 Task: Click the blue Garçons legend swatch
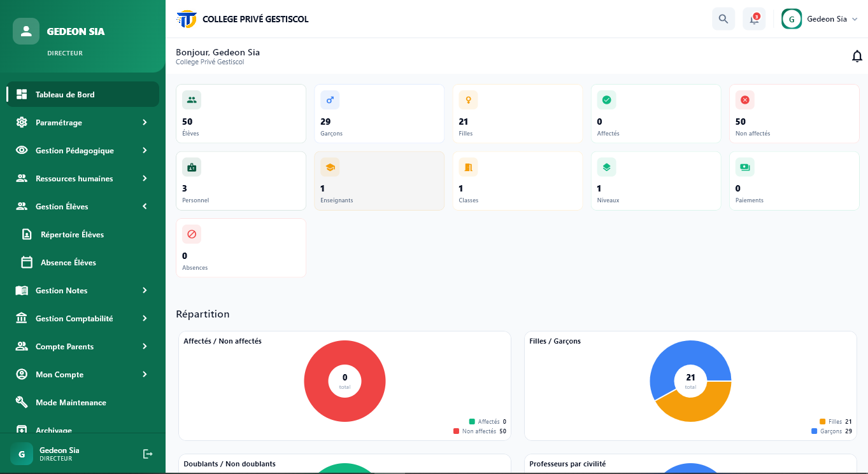click(815, 431)
